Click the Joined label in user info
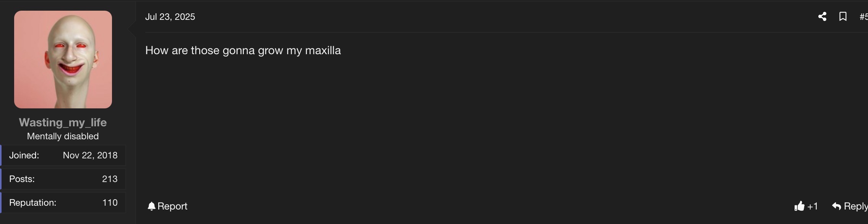 24,155
